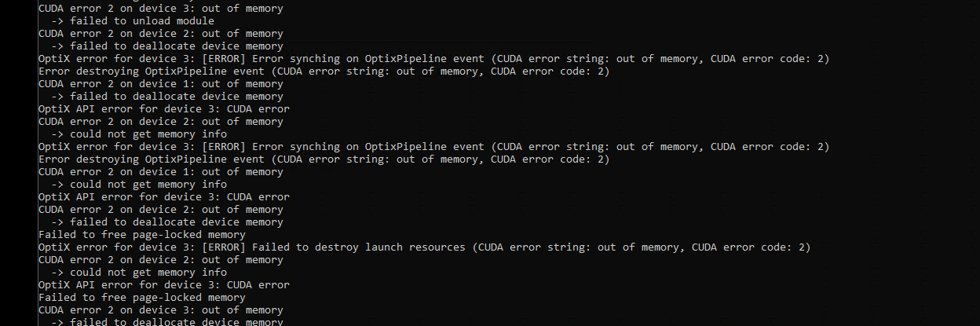Select the last "could not get memory info" line
The width and height of the screenshot is (980, 326).
pyautogui.click(x=148, y=273)
